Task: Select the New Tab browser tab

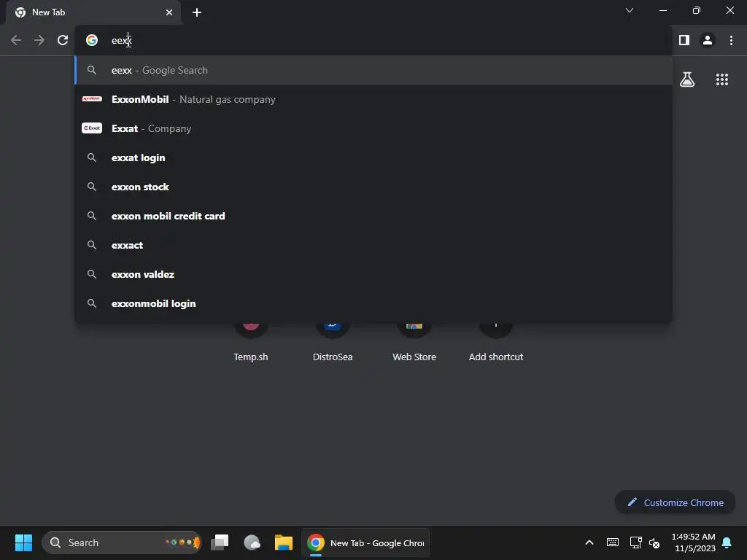Action: [x=93, y=12]
